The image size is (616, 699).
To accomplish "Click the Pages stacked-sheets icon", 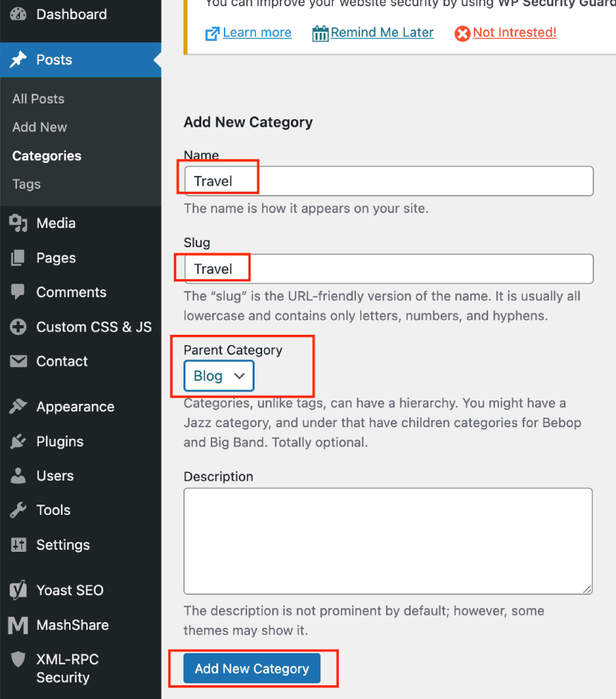I will (18, 257).
